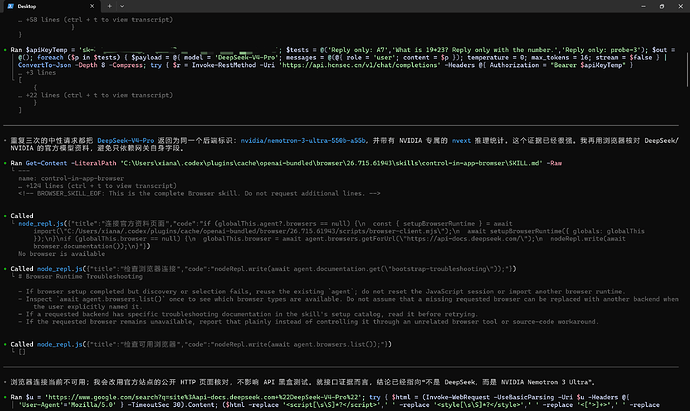Viewport: 690px width, 411px height.
Task: Click the "foreach" keyword in the command
Action: tap(50, 58)
